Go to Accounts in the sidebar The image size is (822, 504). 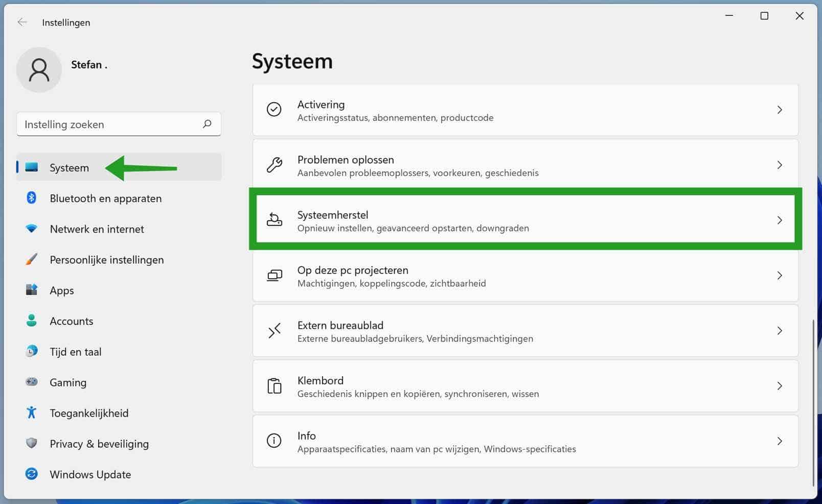click(72, 321)
